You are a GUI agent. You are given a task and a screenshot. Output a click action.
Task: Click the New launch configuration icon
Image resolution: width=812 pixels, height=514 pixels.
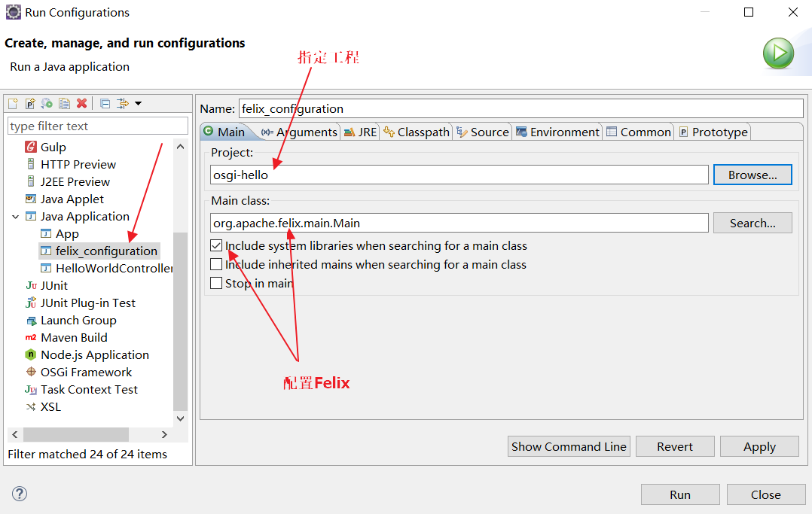pos(14,104)
